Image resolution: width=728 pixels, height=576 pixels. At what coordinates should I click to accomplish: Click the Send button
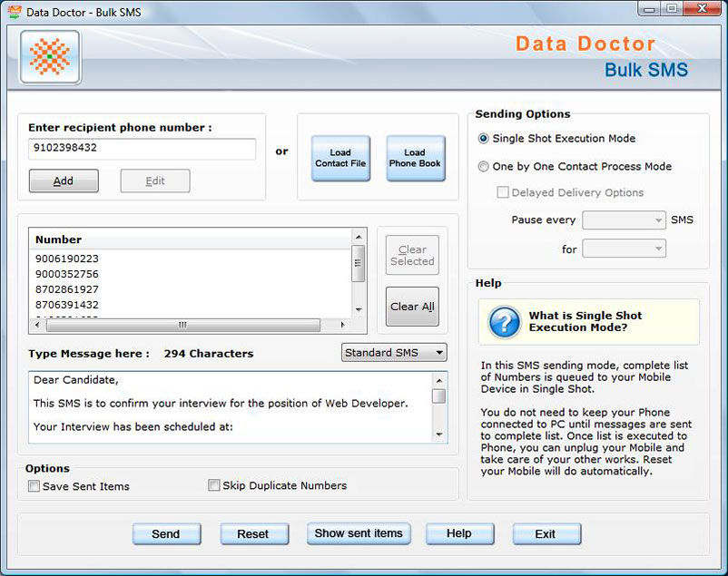(166, 533)
